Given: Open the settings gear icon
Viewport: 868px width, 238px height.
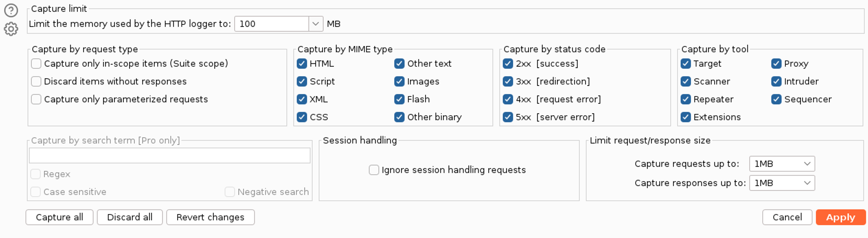Looking at the screenshot, I should pos(11,29).
